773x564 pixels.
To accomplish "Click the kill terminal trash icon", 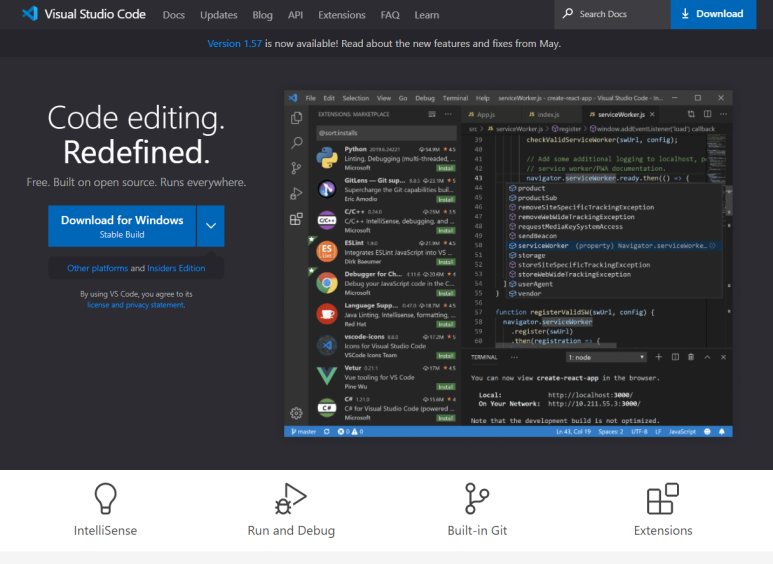I will click(691, 357).
